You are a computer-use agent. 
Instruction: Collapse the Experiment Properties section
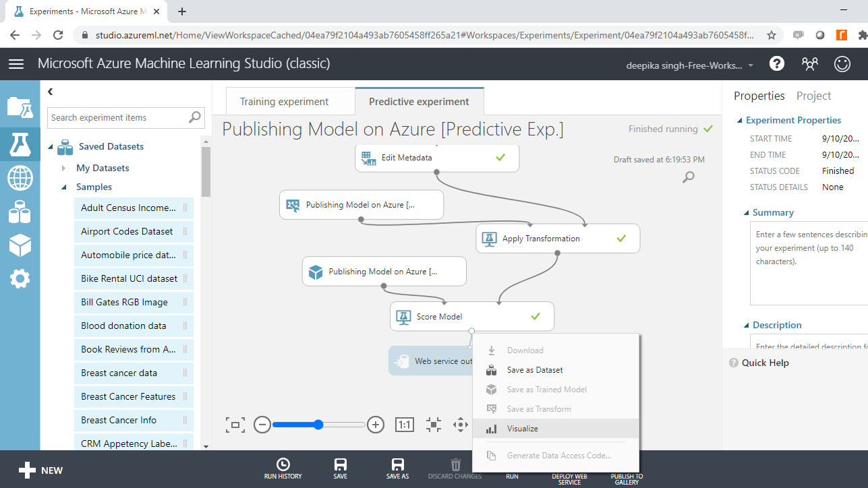739,121
